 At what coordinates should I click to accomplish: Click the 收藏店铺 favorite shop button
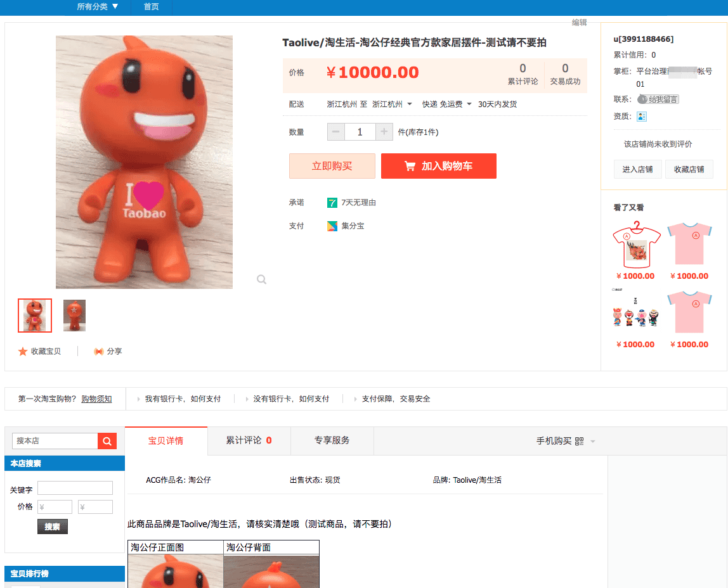tap(689, 169)
